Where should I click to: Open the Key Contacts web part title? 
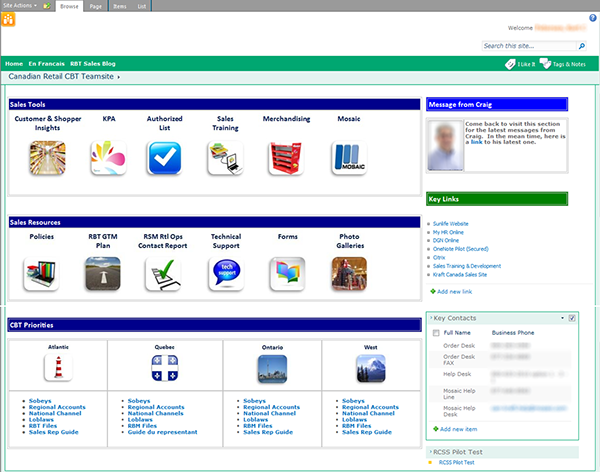click(x=455, y=318)
